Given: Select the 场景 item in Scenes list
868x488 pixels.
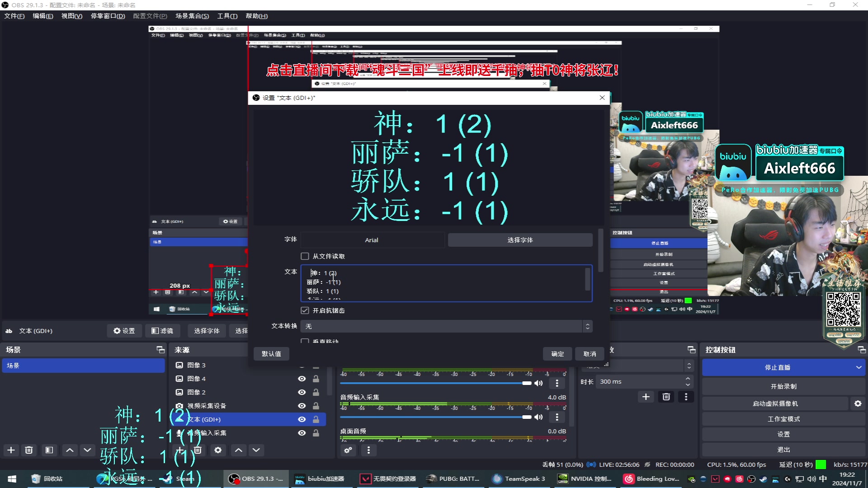Looking at the screenshot, I should coord(84,366).
